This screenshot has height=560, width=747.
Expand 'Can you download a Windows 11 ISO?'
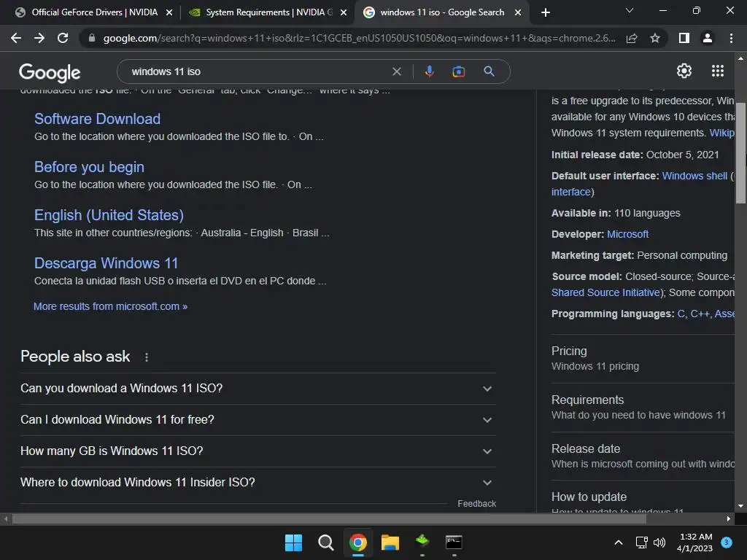(258, 389)
